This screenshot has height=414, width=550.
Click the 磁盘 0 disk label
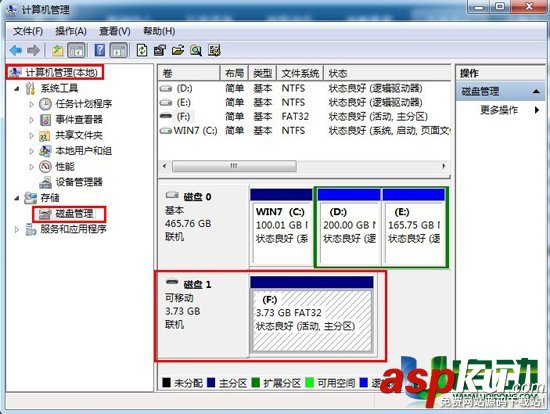197,197
